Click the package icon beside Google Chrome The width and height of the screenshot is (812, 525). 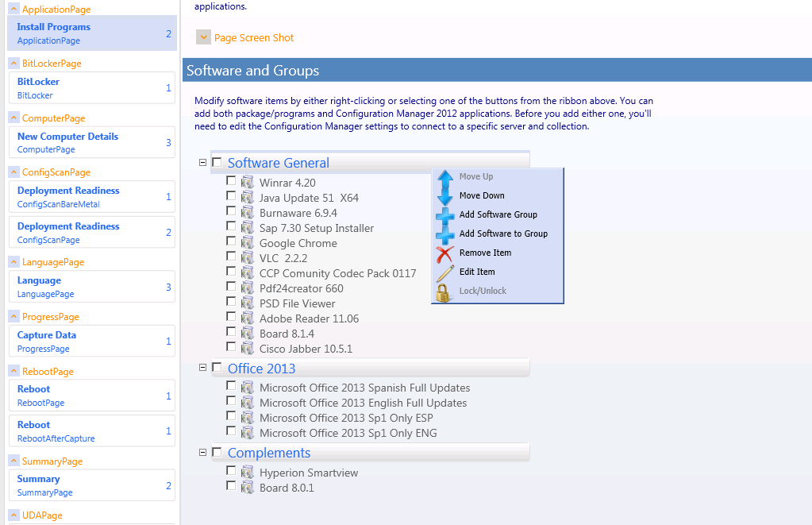(248, 243)
